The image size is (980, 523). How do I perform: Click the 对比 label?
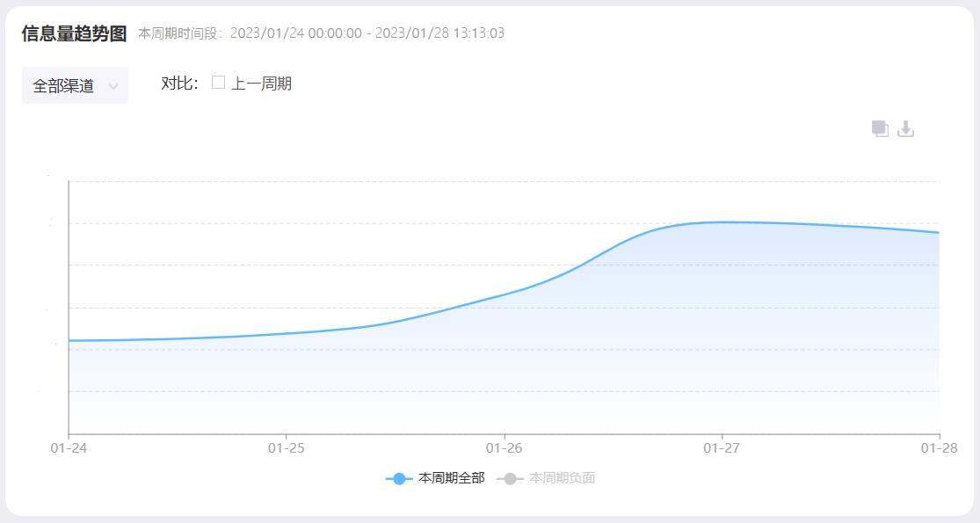pos(179,84)
